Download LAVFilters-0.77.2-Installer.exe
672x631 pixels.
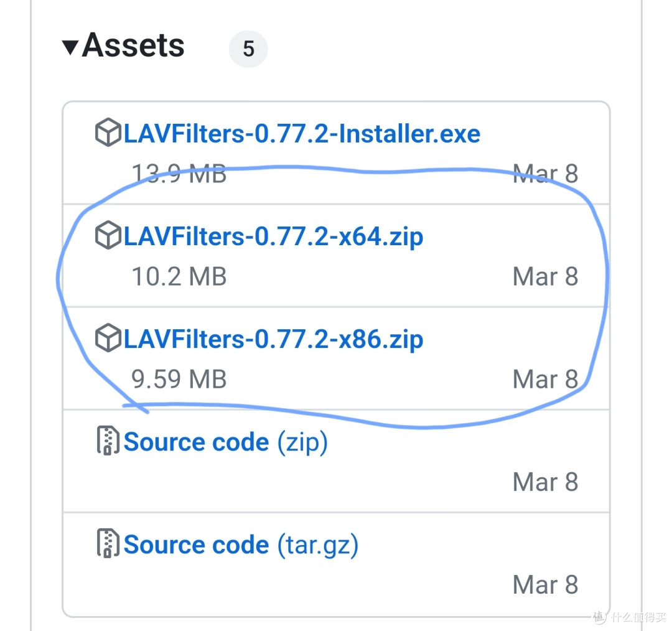(x=302, y=133)
